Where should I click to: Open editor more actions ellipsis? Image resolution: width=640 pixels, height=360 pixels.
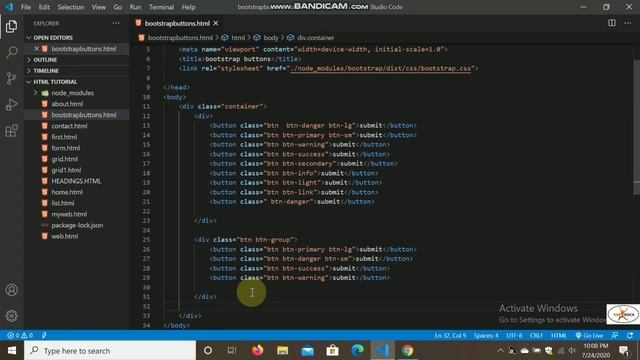[x=627, y=23]
